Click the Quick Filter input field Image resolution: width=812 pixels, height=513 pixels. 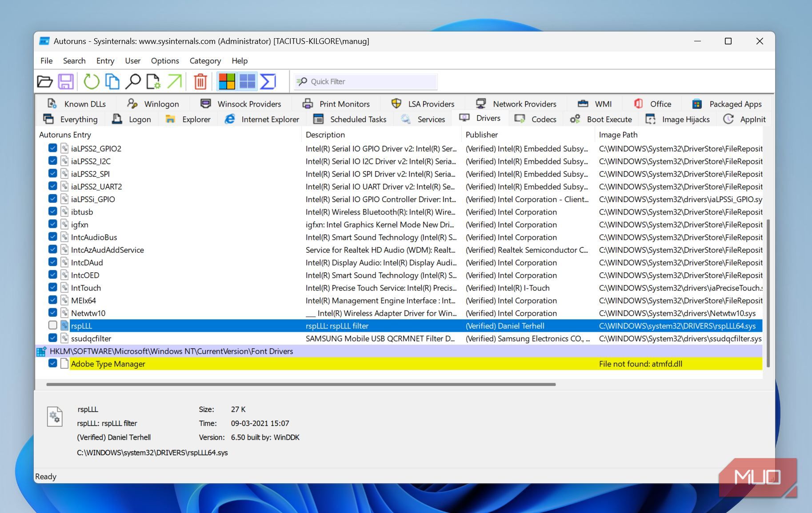pos(365,81)
